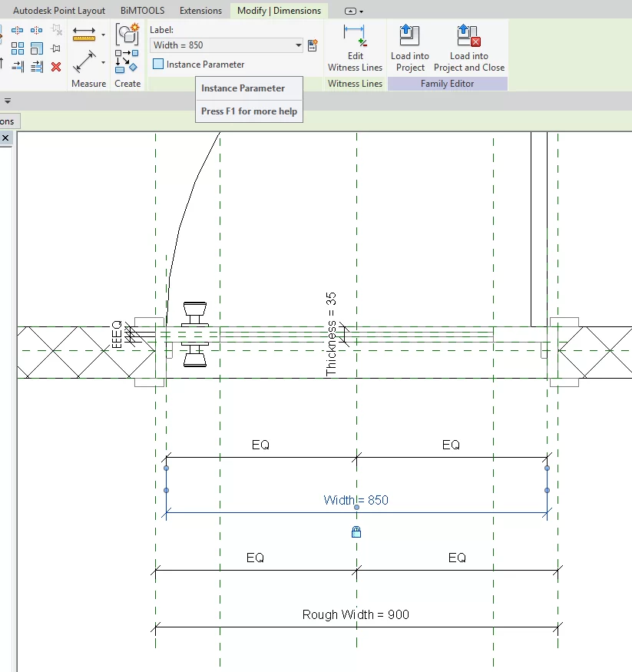Enable the Instance Parameter checkbox

point(158,65)
